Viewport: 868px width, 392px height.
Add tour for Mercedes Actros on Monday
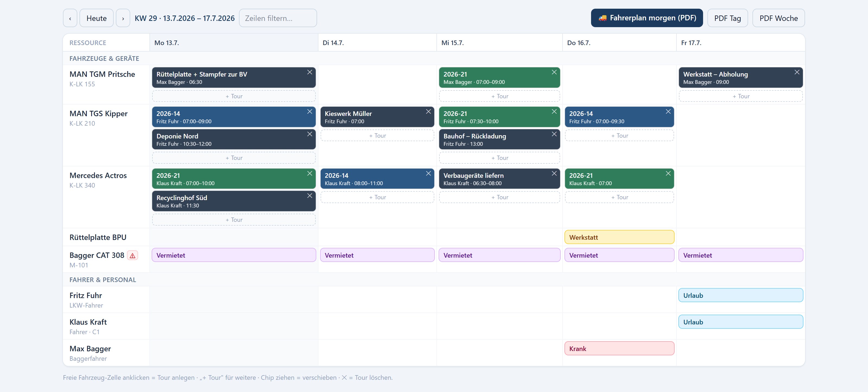pos(234,220)
